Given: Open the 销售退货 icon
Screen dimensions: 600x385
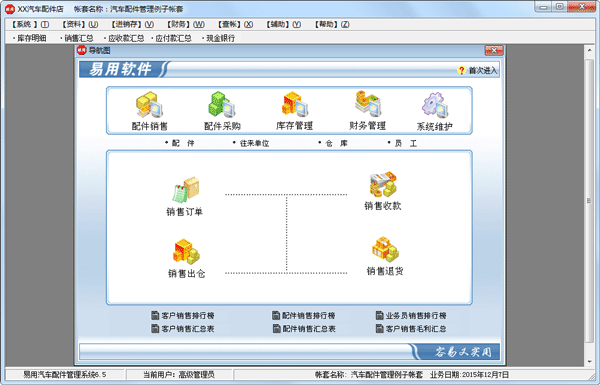Looking at the screenshot, I should [385, 250].
